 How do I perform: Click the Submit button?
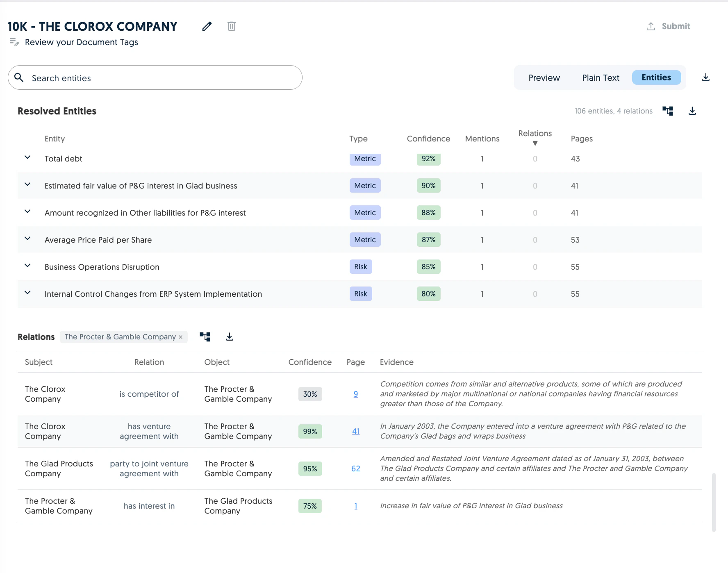669,26
